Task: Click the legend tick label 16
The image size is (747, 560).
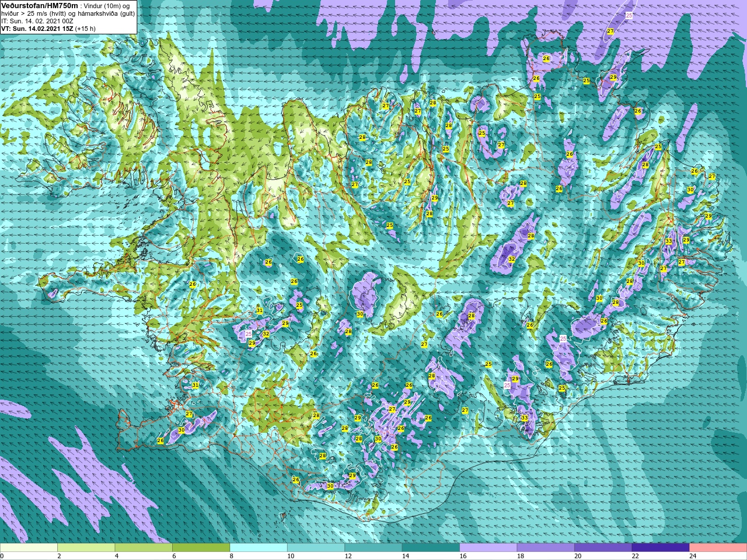Action: point(463,556)
